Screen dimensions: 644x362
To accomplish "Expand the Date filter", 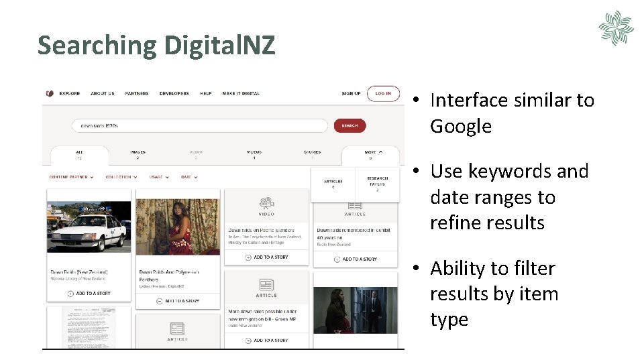I will (189, 177).
